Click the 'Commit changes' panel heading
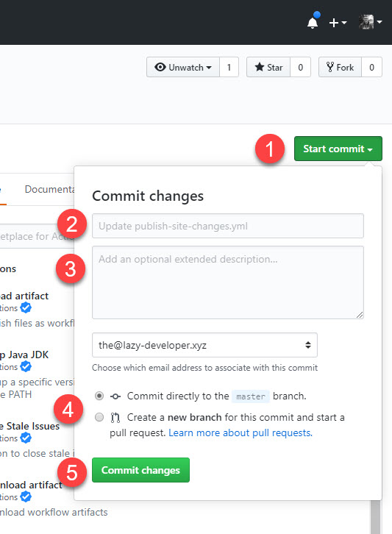The image size is (392, 534). pos(148,196)
